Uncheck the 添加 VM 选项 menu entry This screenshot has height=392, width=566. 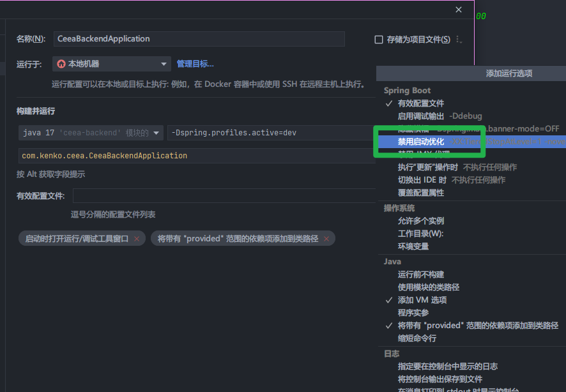422,300
